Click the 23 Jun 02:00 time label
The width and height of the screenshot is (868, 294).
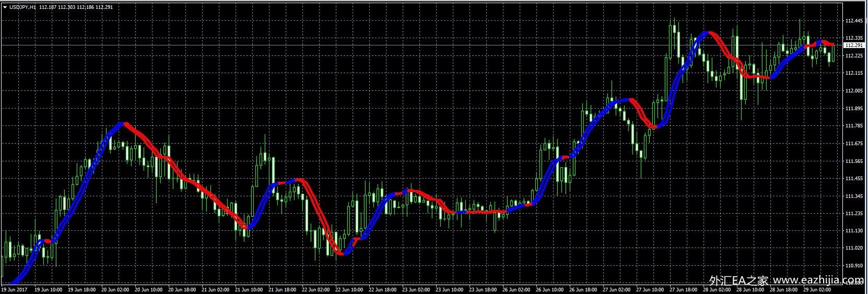tap(416, 289)
